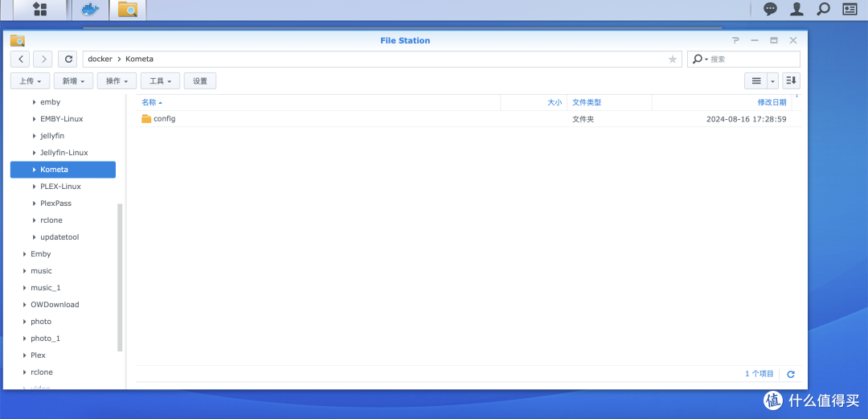
Task: Open the user account options icon
Action: [x=796, y=10]
